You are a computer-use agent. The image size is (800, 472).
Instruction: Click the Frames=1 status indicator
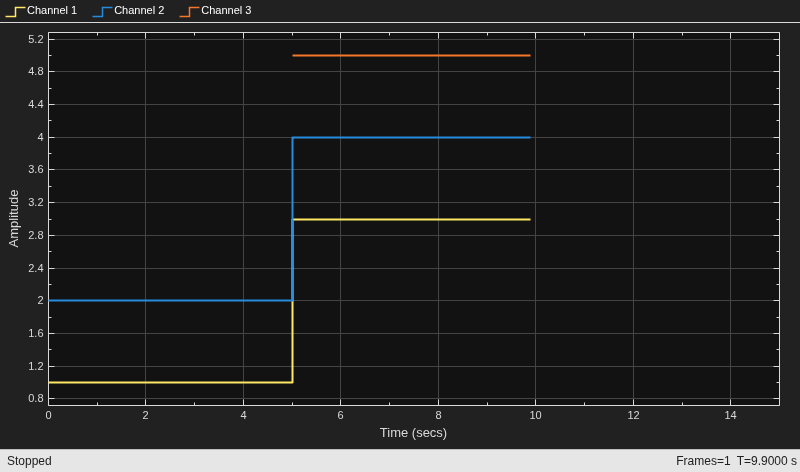point(703,461)
